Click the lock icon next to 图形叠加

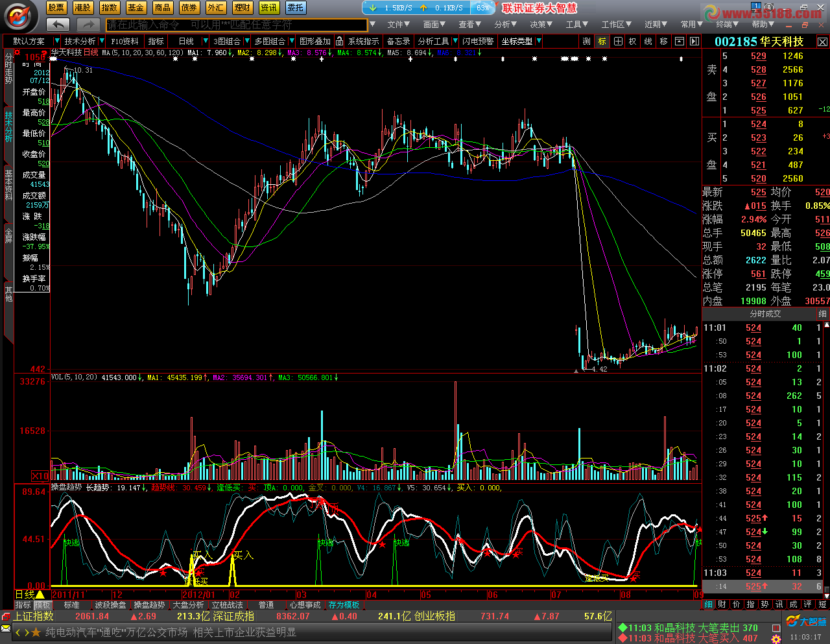coord(339,41)
